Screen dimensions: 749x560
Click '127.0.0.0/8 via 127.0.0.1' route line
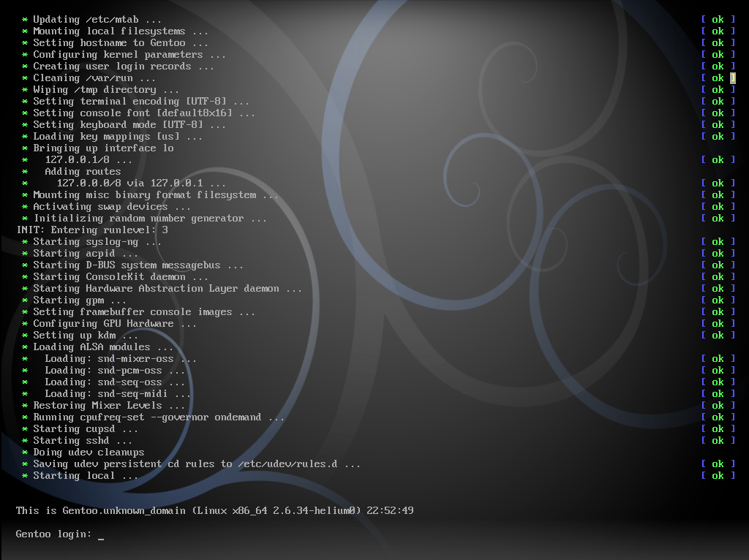pyautogui.click(x=141, y=183)
